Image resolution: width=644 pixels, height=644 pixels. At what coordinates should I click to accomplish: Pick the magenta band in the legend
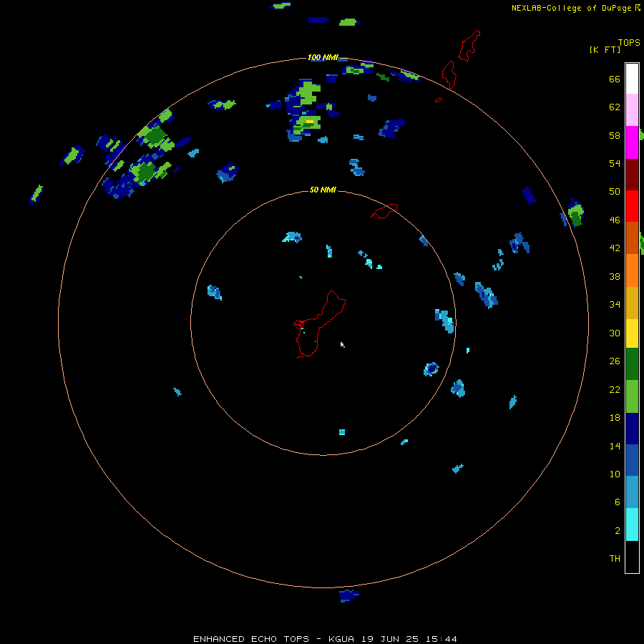pyautogui.click(x=632, y=142)
